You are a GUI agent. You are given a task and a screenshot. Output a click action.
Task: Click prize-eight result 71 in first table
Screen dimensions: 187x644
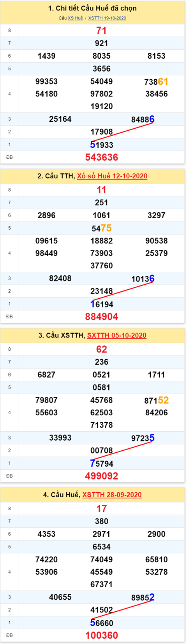[x=101, y=30]
